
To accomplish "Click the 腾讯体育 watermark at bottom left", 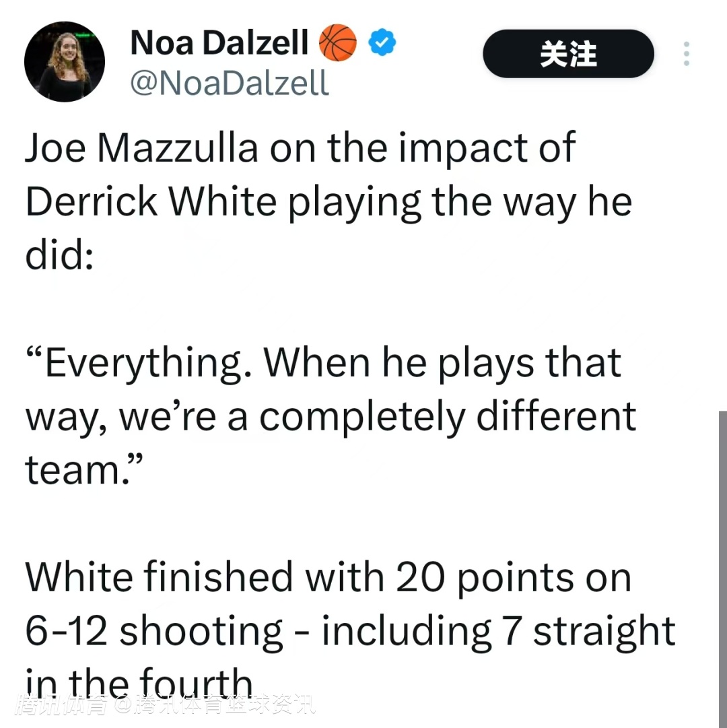I will [62, 705].
